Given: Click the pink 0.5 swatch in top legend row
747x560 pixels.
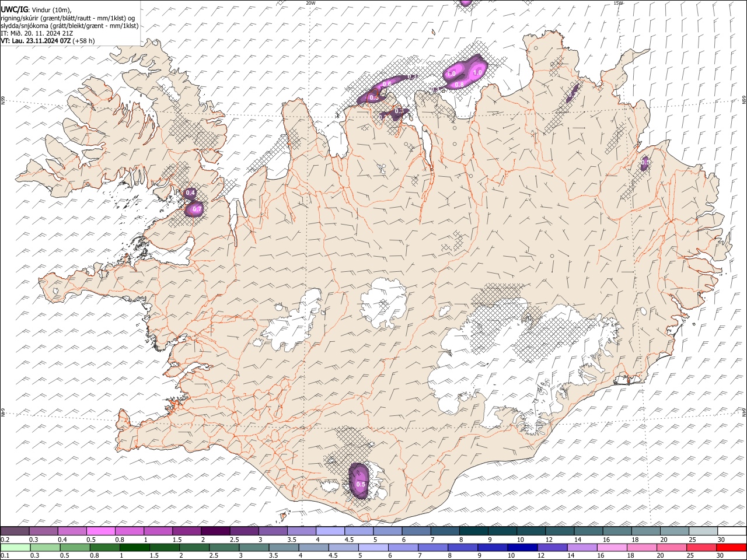Looking at the screenshot, I should [100, 531].
